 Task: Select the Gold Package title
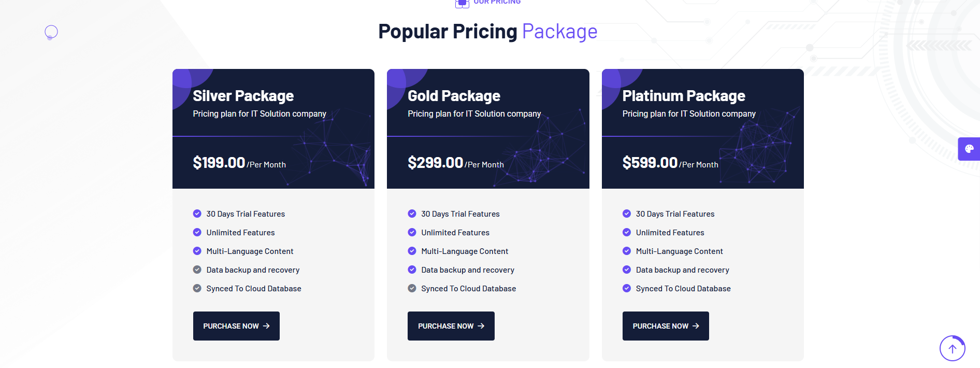(x=454, y=96)
